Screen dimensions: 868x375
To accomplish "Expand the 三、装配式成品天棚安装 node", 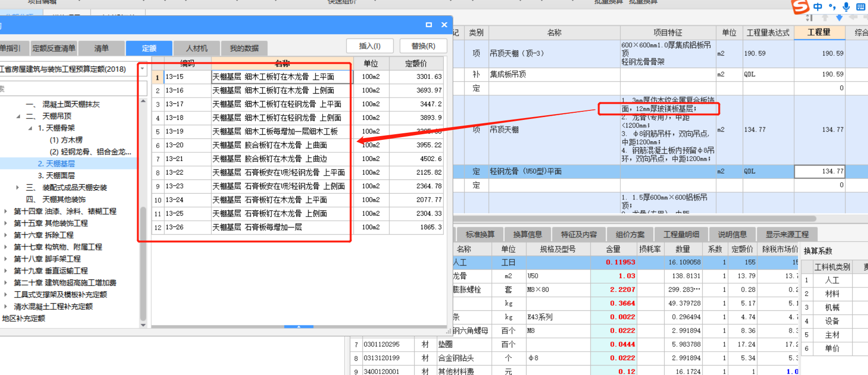I will 18,187.
